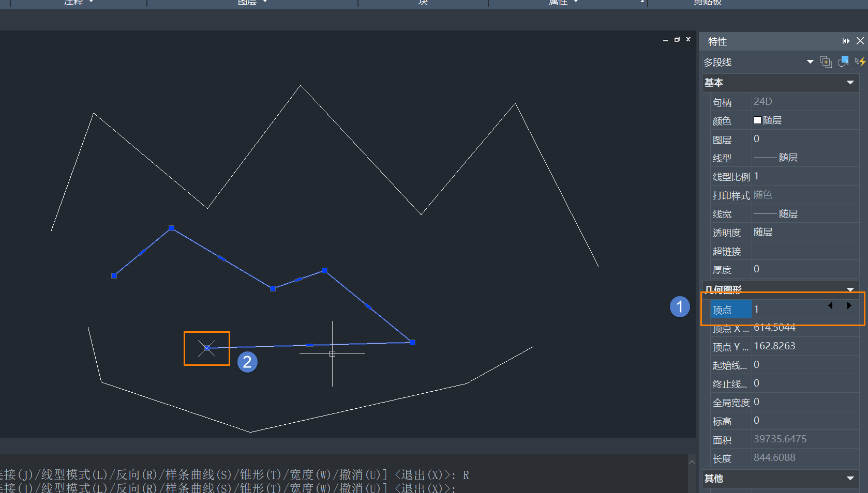Viewport: 868px width, 493px height.
Task: Minimize the drawing viewport window
Action: (x=665, y=40)
